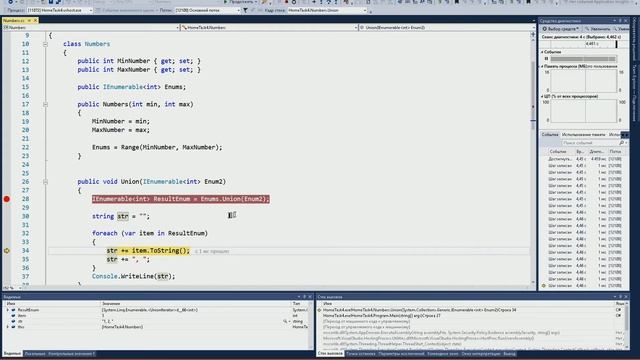Click the current statement arrow on line 34
Screen dimensions: 640x360
pyautogui.click(x=7, y=251)
